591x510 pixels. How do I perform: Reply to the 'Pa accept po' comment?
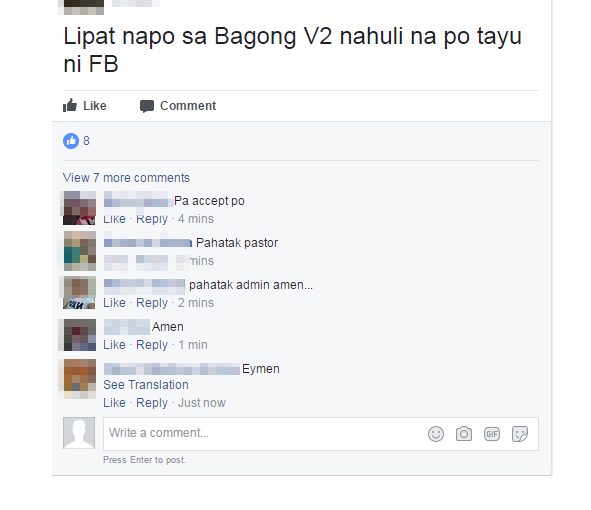click(x=152, y=219)
